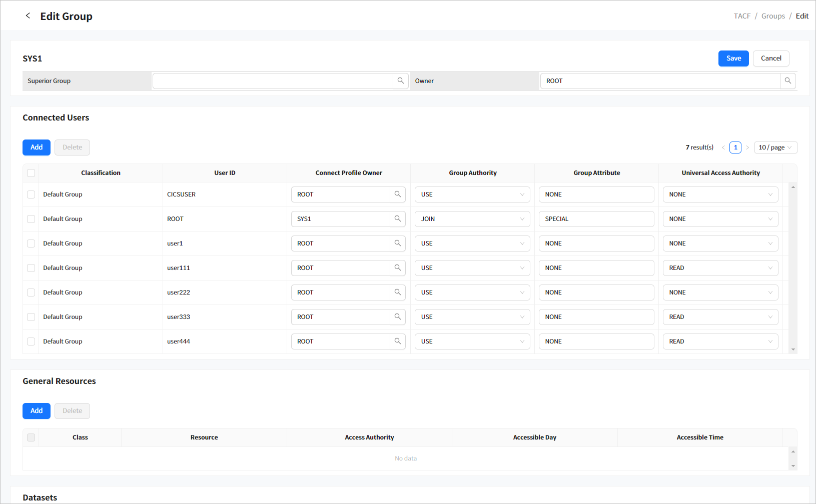Click search icon in ROOT user's SYS1 field
Image resolution: width=816 pixels, height=504 pixels.
(397, 219)
